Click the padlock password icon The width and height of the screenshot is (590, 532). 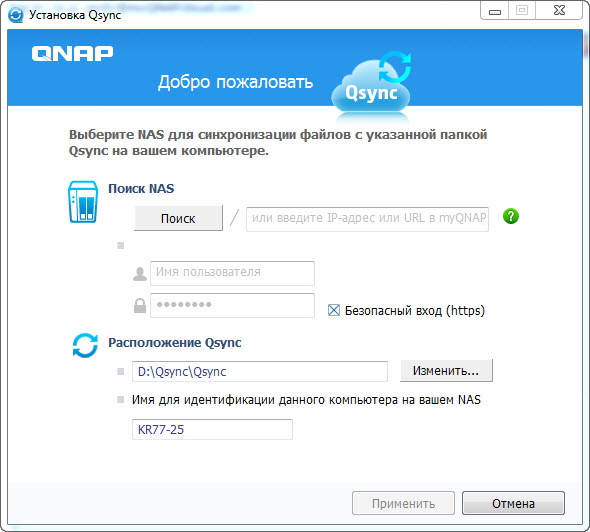[140, 306]
